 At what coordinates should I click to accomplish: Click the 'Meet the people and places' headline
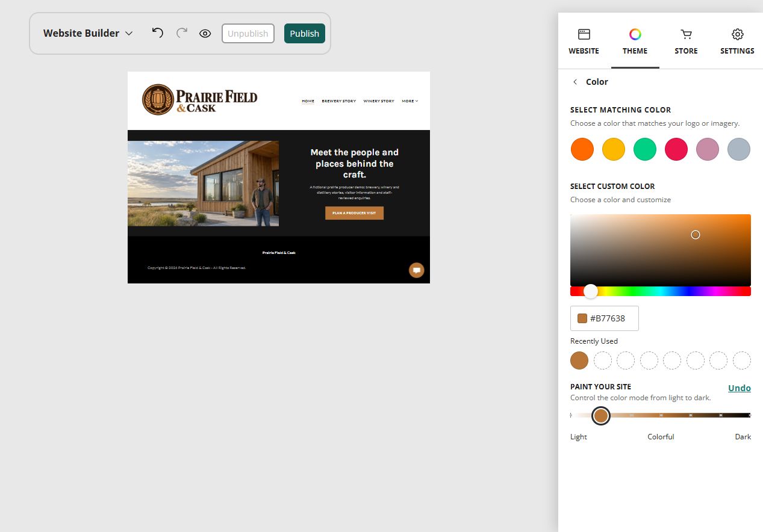[x=355, y=164]
